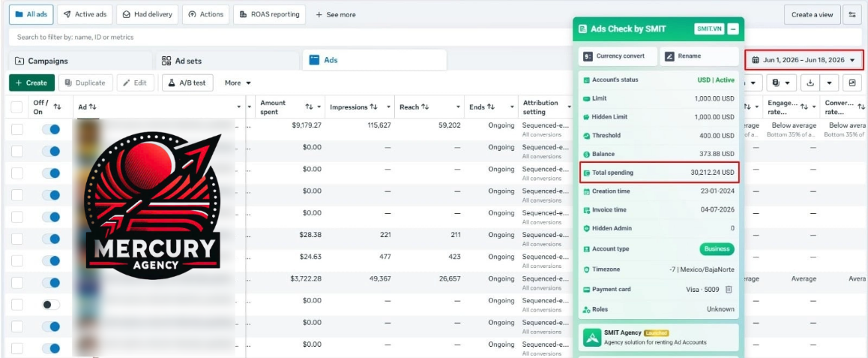868x358 pixels.
Task: Click the export download icon
Action: pos(810,83)
